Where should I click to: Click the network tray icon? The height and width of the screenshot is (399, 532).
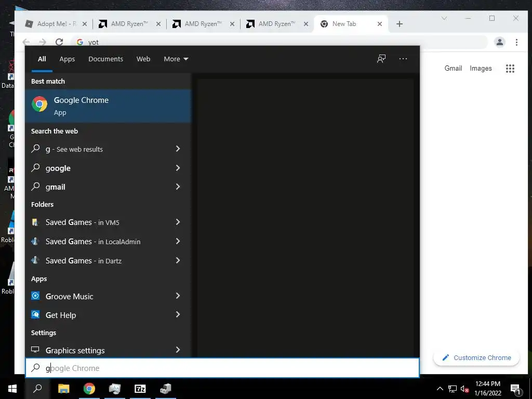(453, 389)
